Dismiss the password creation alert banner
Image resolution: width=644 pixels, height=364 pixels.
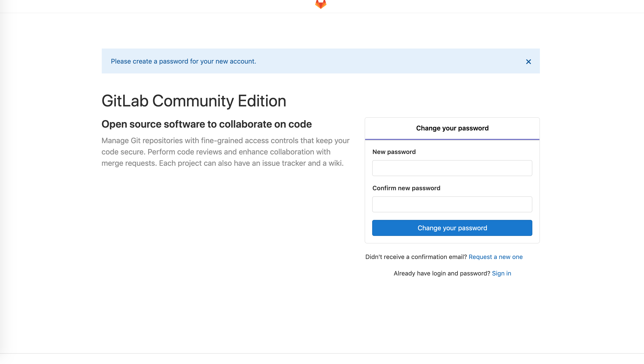click(528, 61)
